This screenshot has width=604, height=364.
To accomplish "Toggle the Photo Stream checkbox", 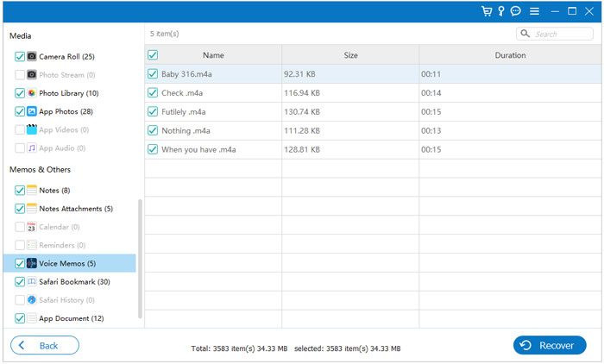I will click(20, 75).
